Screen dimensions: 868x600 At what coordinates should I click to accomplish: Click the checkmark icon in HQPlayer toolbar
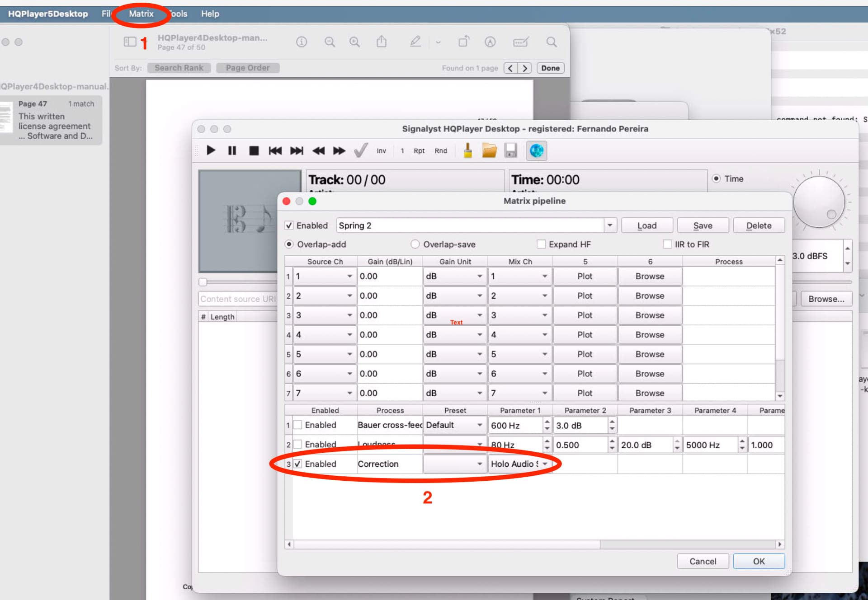(360, 150)
